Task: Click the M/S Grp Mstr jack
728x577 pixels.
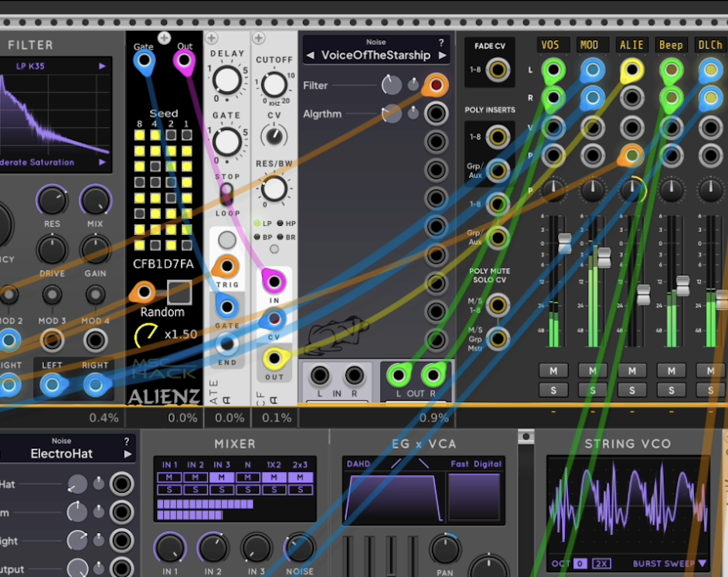Action: pyautogui.click(x=497, y=339)
